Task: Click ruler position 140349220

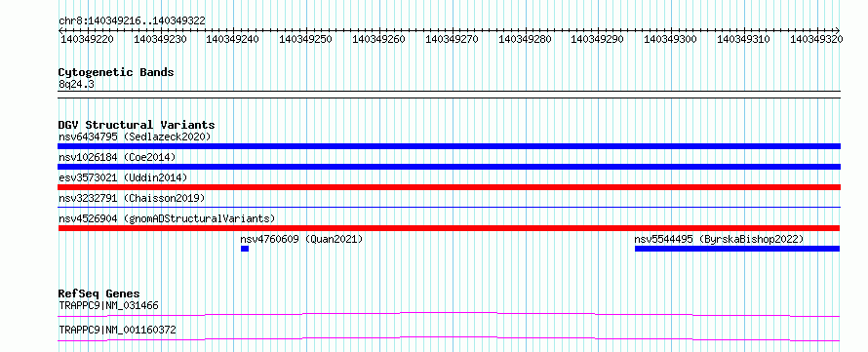Action: click(88, 39)
